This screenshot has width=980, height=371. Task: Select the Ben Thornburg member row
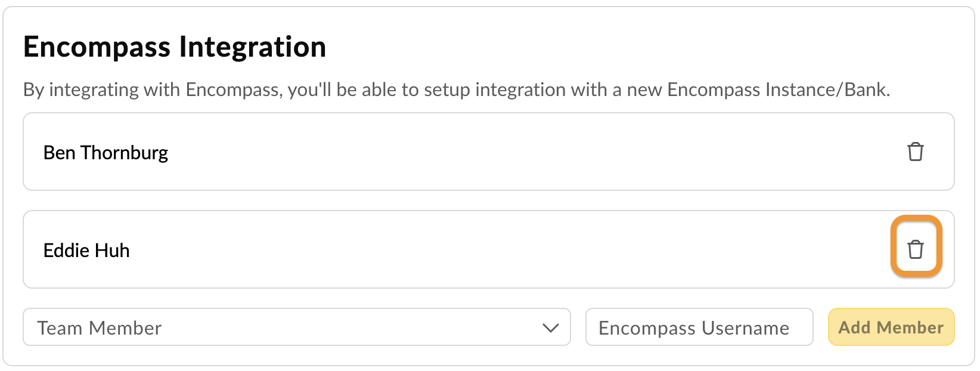417,152
